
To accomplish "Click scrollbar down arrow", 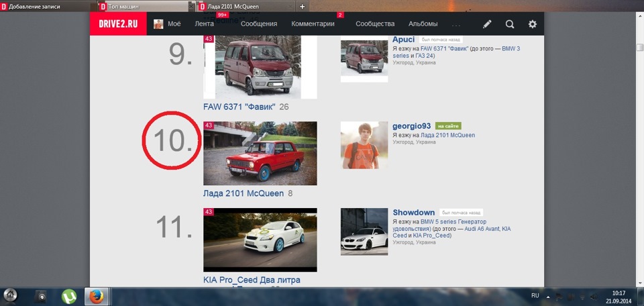I will tap(640, 283).
